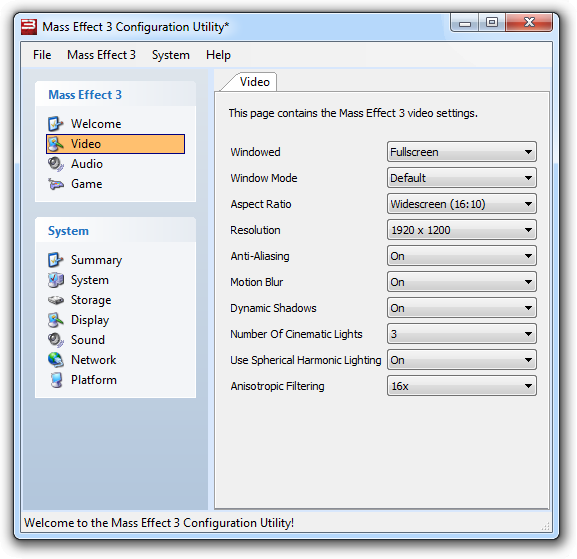Image resolution: width=577 pixels, height=559 pixels.
Task: Open the Dynamic Shadows dropdown
Action: [x=461, y=308]
